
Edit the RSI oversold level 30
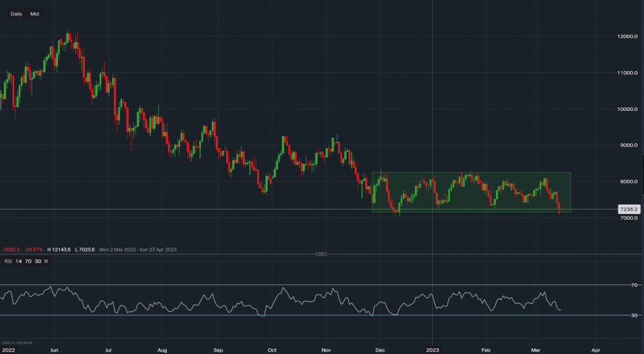[39, 261]
